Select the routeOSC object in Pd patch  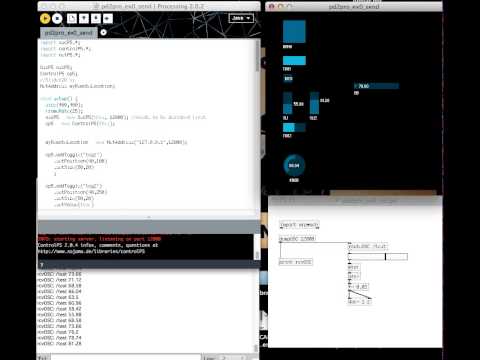367,246
